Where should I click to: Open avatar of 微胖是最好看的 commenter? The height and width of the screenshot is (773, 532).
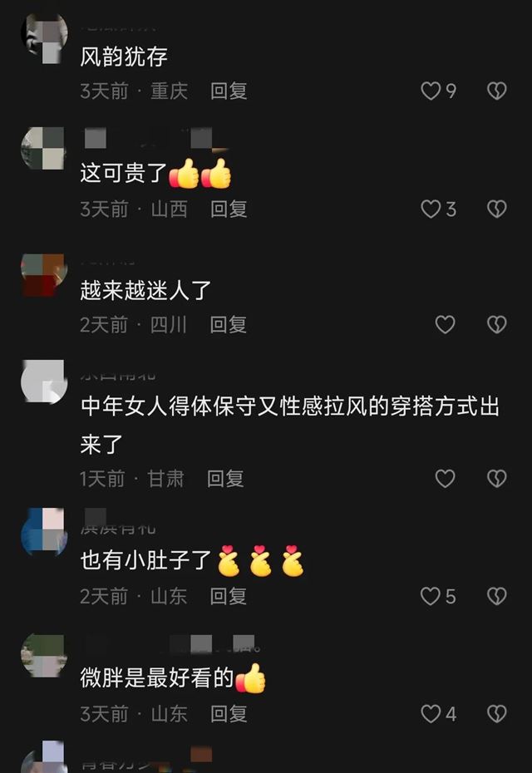44,655
